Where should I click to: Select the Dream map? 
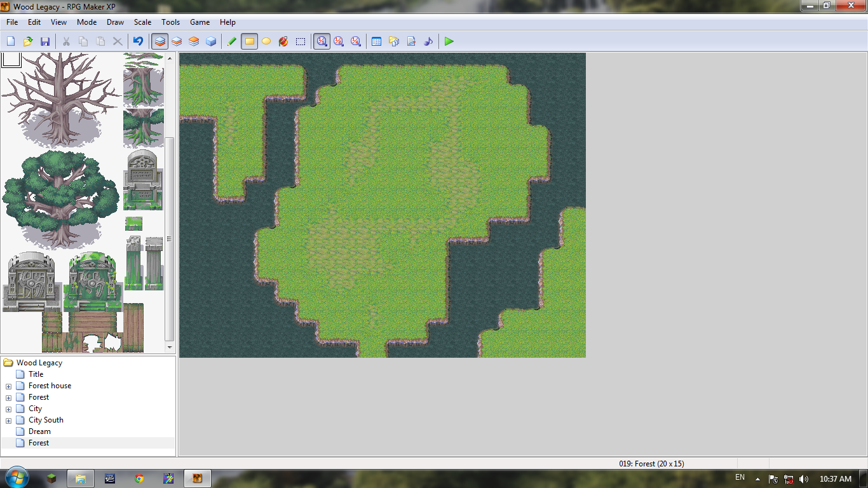click(x=38, y=431)
